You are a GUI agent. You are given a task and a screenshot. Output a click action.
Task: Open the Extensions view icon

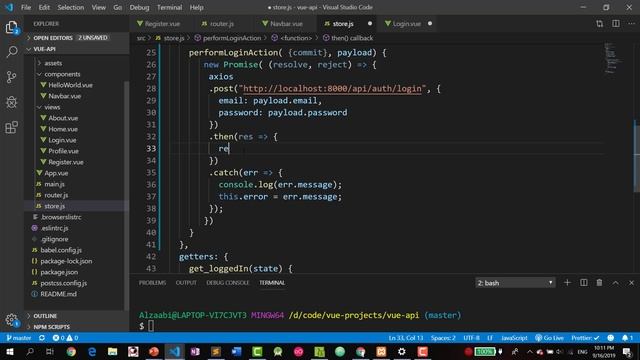(12, 127)
